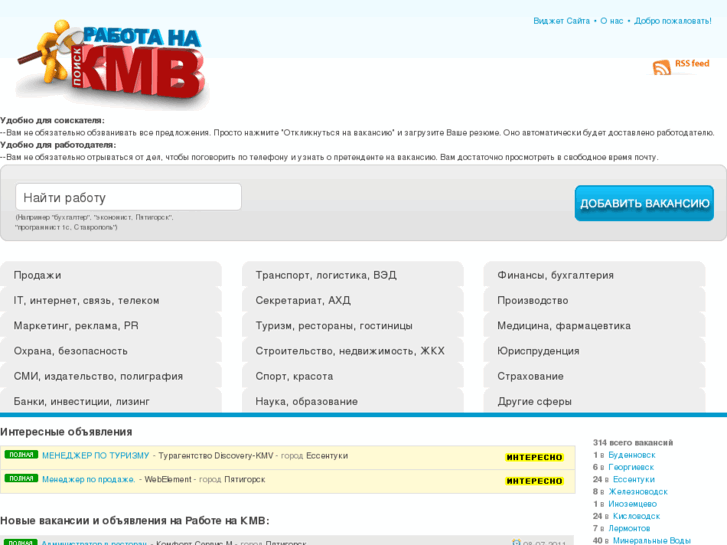Screen dimensions: 727x545
Task: Select Наука, образование category
Action: pyautogui.click(x=352, y=401)
